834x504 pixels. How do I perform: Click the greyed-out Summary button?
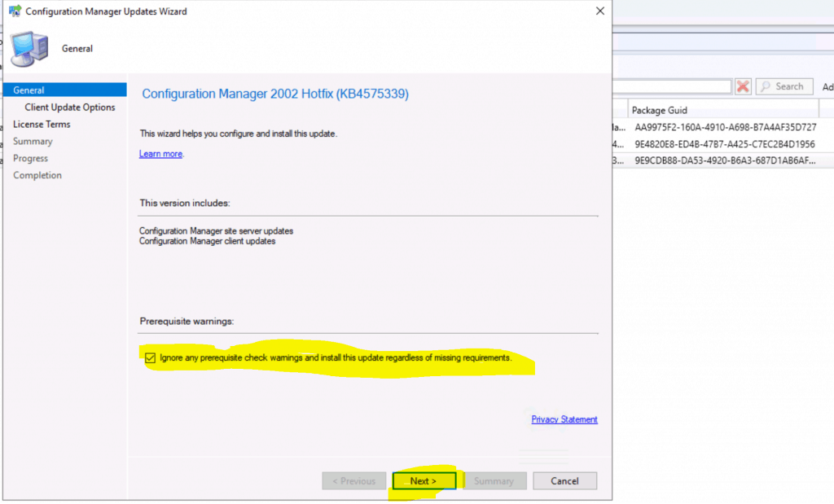pyautogui.click(x=494, y=480)
